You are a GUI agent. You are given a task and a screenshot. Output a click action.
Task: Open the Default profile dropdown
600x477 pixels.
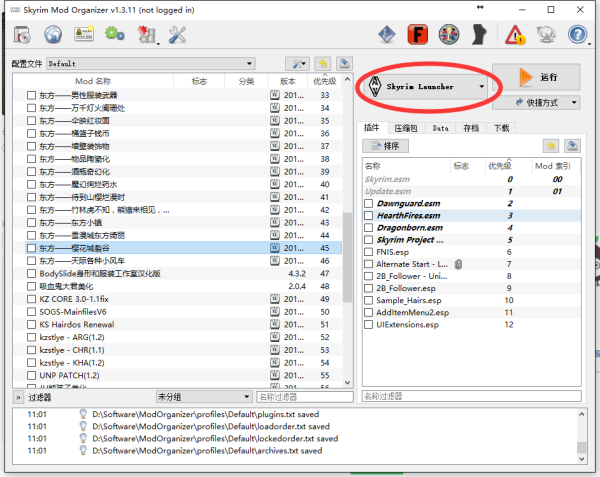click(151, 63)
